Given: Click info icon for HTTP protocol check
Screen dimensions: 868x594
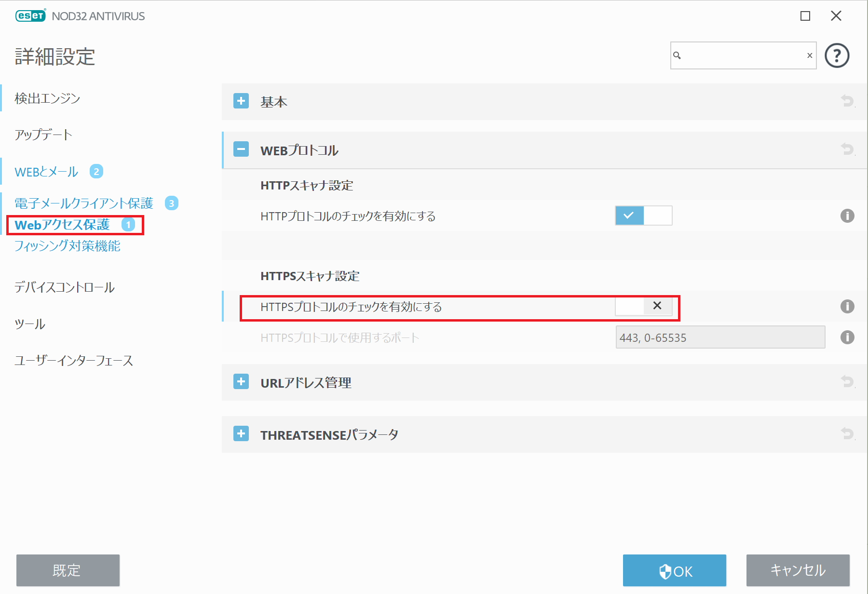Looking at the screenshot, I should click(x=847, y=216).
